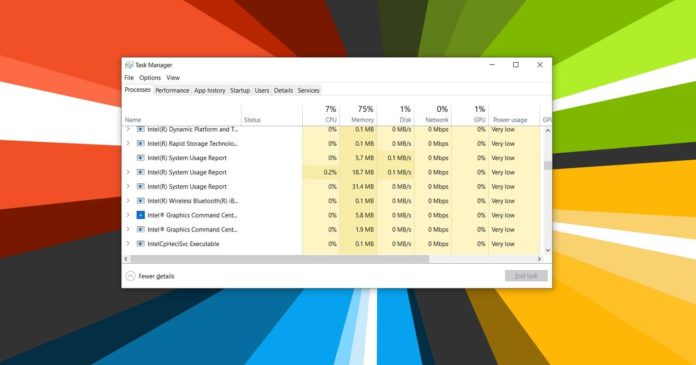Image resolution: width=696 pixels, height=365 pixels.
Task: Sort by the Power usage column header
Action: tap(514, 115)
